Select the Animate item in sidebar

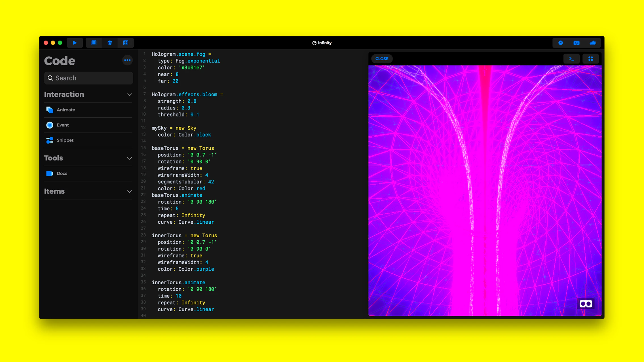tap(66, 110)
